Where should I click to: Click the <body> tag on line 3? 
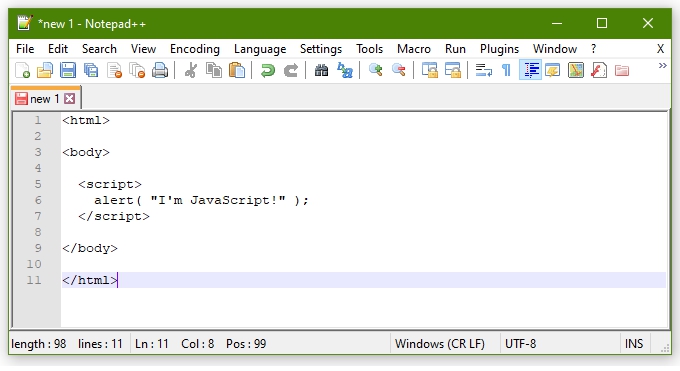click(x=86, y=152)
